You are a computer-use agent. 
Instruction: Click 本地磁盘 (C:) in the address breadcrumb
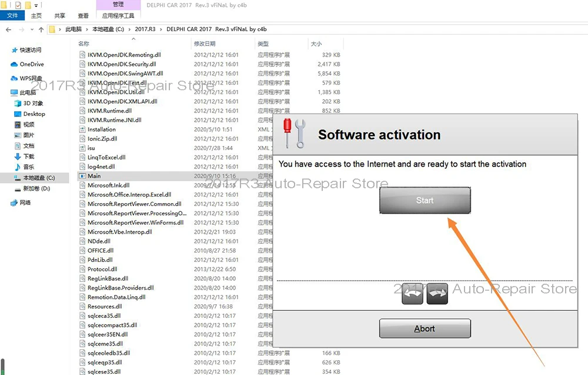[108, 29]
